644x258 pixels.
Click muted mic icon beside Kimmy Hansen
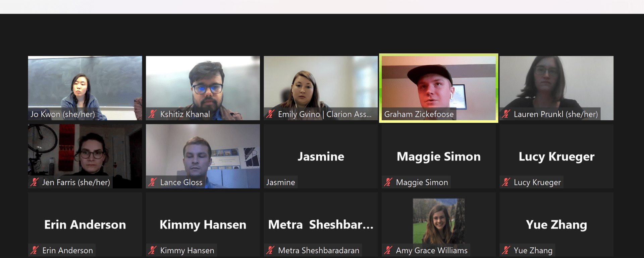coord(152,250)
